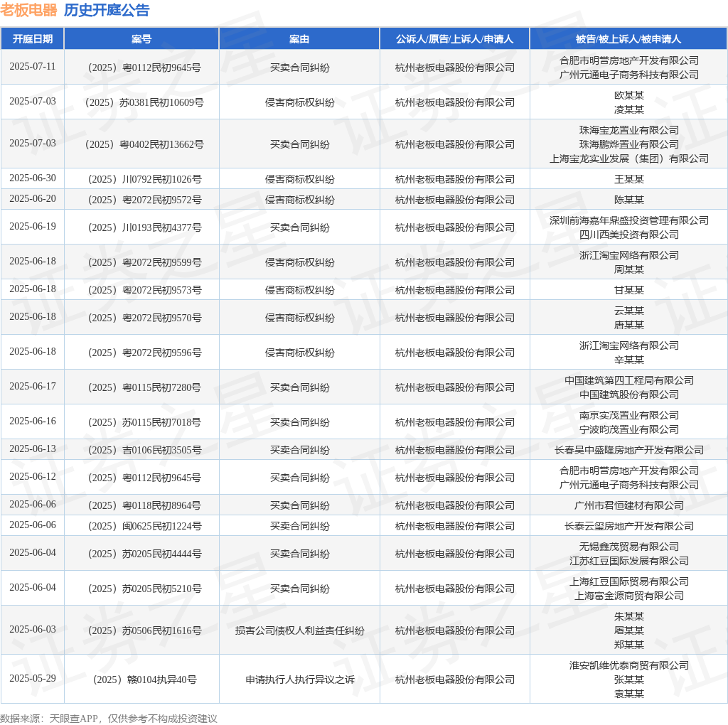728x725 pixels.
Task: Click the 被告/被上诉人/被申请人 column header
Action: (628, 39)
